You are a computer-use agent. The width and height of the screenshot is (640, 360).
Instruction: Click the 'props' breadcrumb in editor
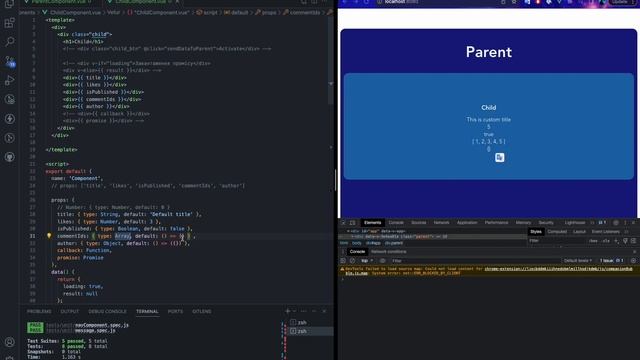[269, 12]
